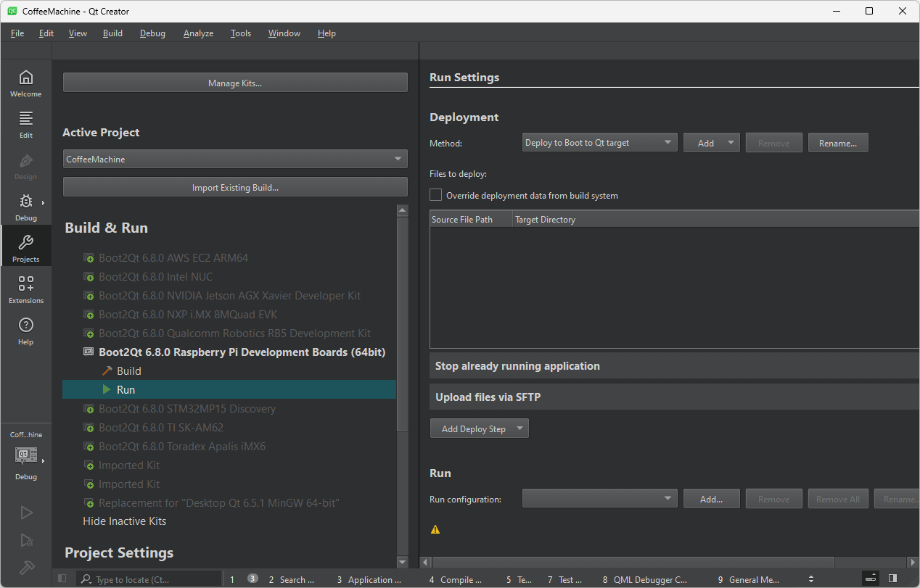Toggle the right sidebar visibility icon
Screen dimensions: 920x588
click(892, 579)
